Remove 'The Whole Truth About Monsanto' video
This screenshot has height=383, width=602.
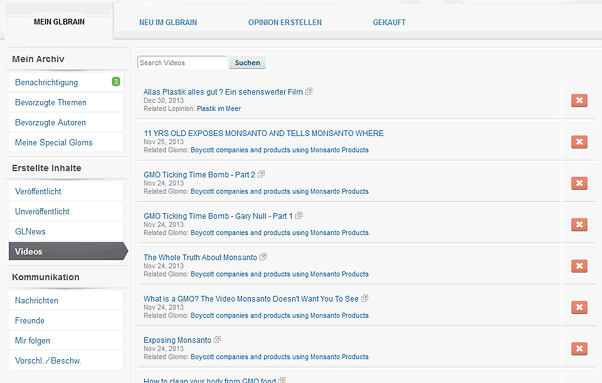(579, 266)
